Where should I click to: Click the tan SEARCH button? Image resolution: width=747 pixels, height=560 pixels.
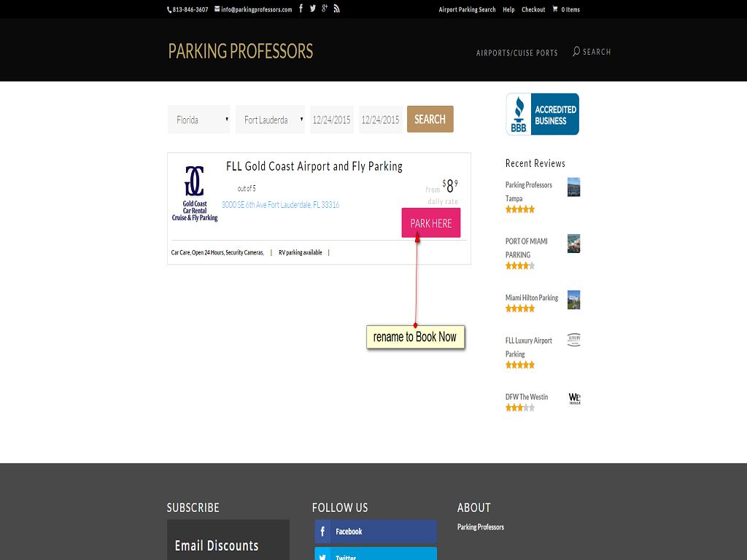[430, 119]
